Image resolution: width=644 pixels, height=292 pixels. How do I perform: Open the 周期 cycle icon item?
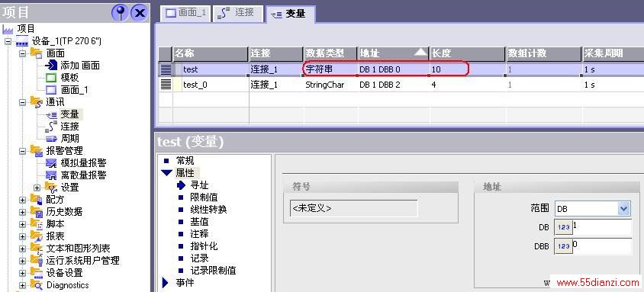point(51,139)
